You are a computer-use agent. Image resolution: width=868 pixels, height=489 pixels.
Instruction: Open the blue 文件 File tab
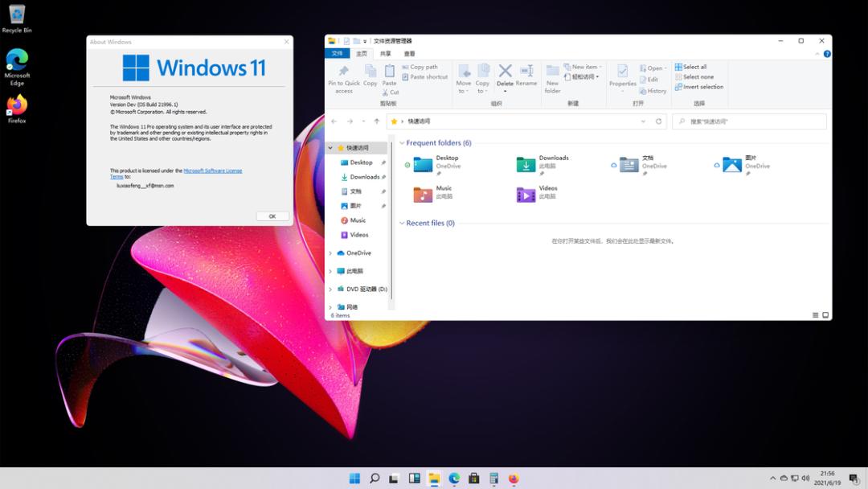(x=337, y=54)
